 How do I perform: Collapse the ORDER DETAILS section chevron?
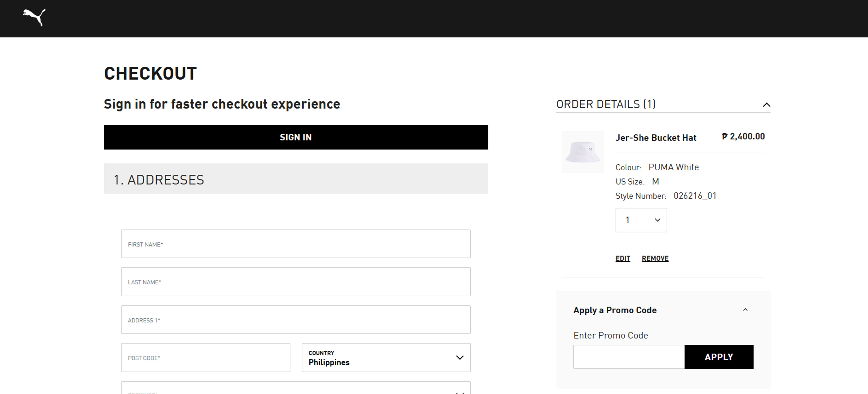767,105
